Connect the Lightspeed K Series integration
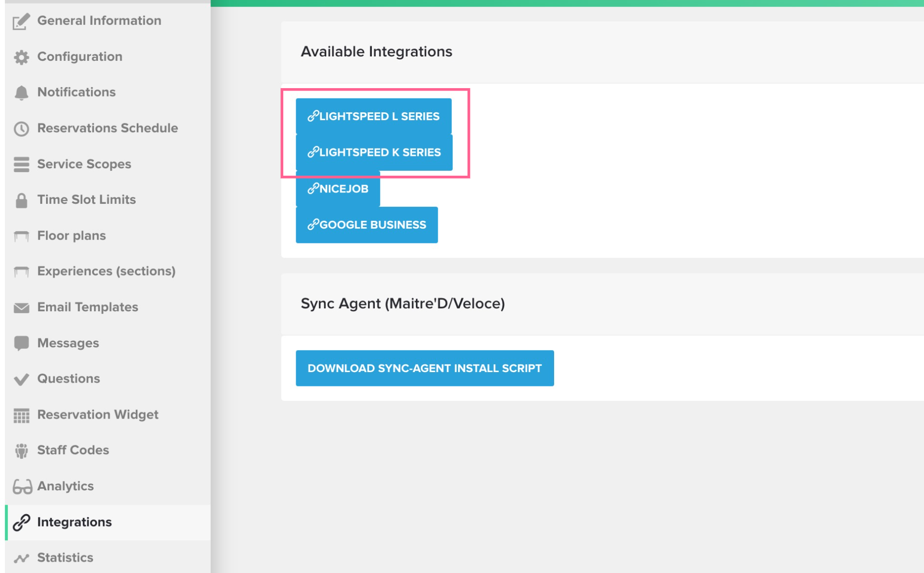The image size is (924, 573). (374, 152)
